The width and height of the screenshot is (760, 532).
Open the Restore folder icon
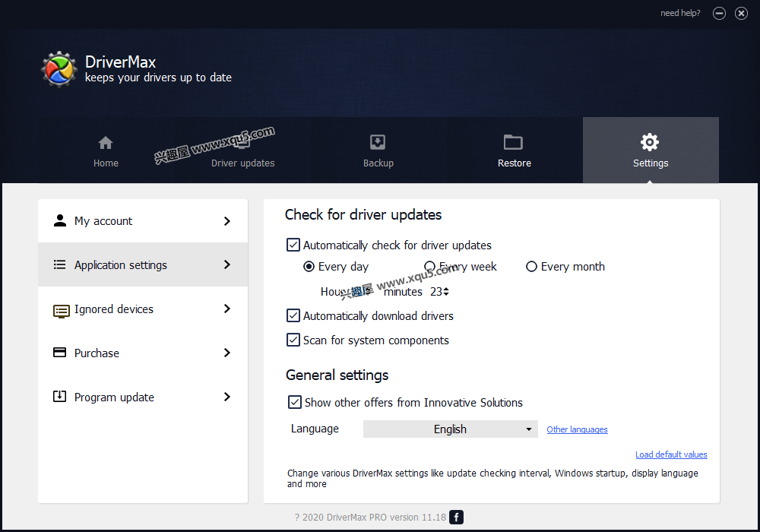[514, 143]
